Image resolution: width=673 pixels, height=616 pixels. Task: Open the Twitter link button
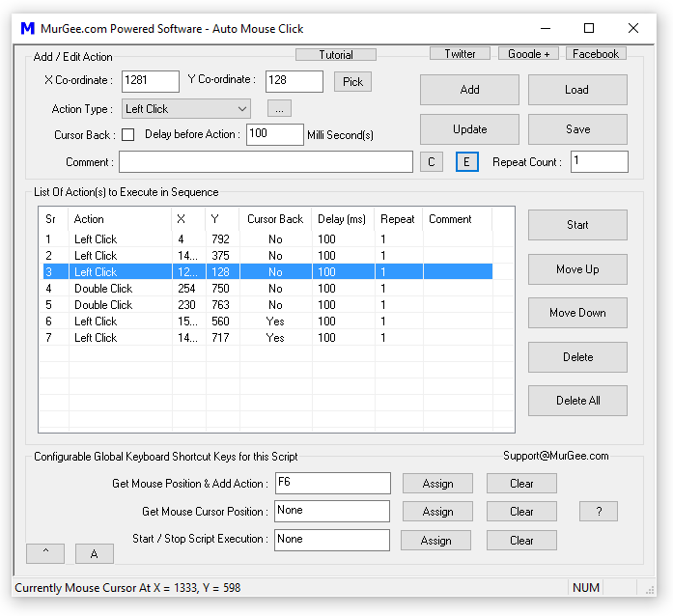(x=460, y=54)
